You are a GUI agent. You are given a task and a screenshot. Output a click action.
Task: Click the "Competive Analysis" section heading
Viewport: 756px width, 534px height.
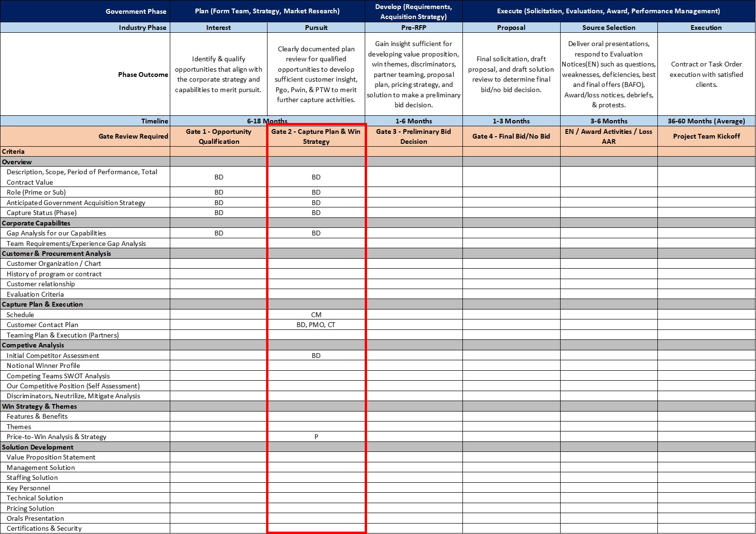(x=85, y=345)
